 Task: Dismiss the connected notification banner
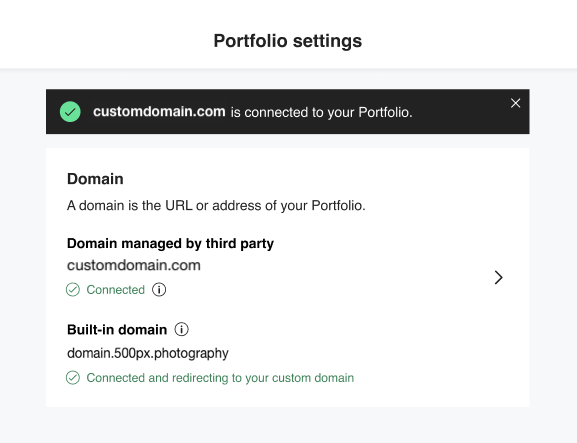[515, 103]
